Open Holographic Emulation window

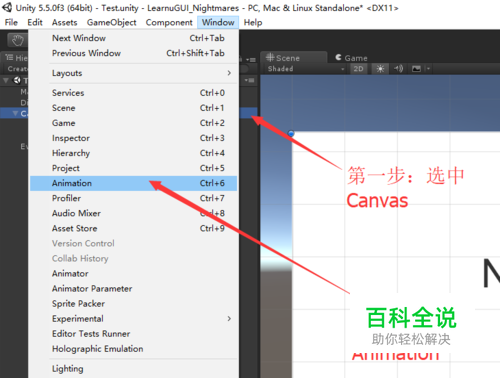tap(133, 349)
